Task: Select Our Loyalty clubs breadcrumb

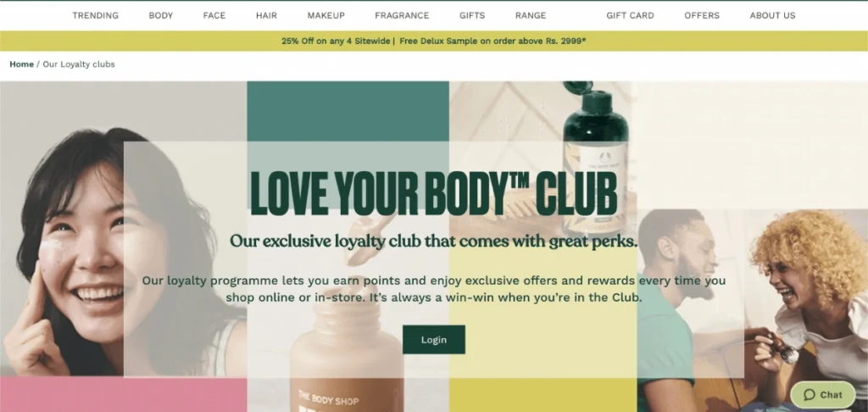Action: (x=79, y=64)
